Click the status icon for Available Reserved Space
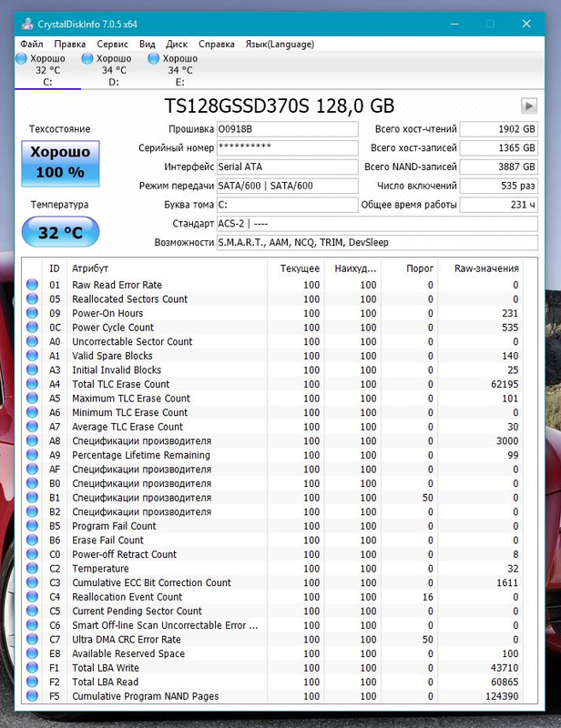 point(32,653)
